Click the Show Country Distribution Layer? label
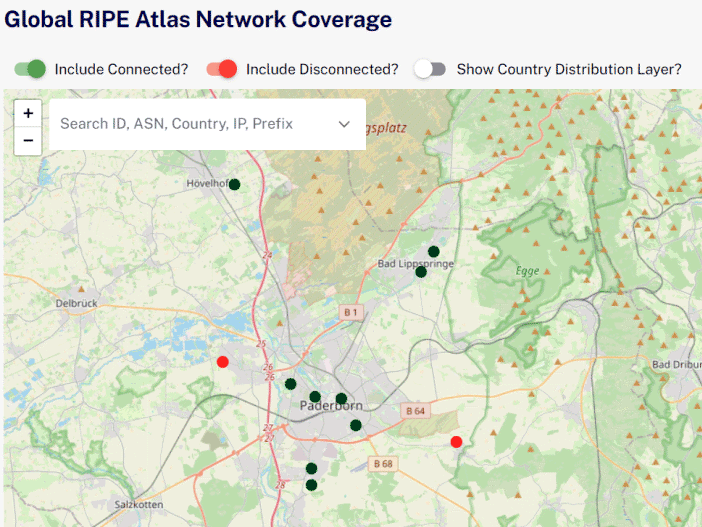Viewport: 702px width, 527px height. click(x=569, y=69)
